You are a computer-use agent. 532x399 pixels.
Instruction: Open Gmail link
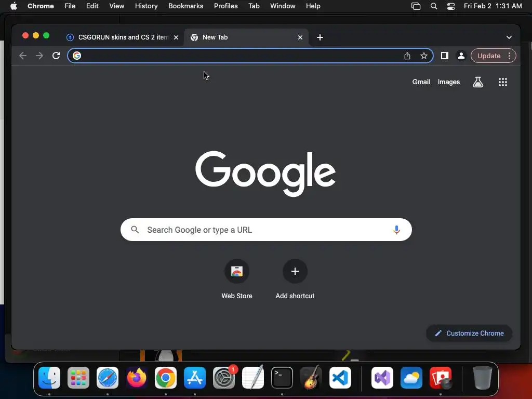[x=421, y=82]
